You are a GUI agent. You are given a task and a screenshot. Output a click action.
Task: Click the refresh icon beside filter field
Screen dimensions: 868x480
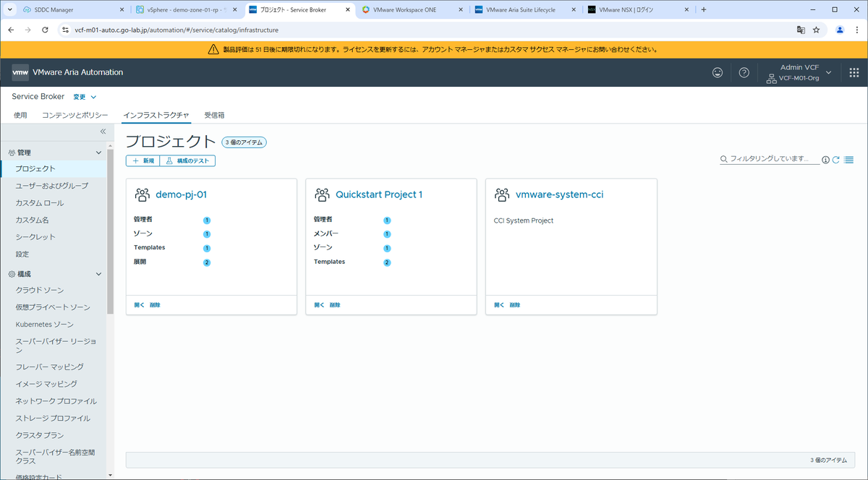coord(836,160)
